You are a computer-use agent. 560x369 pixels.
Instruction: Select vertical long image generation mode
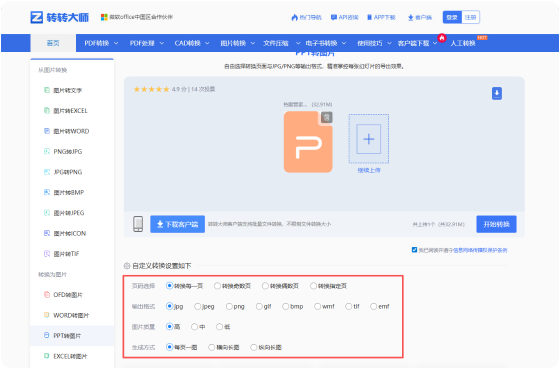(x=254, y=347)
